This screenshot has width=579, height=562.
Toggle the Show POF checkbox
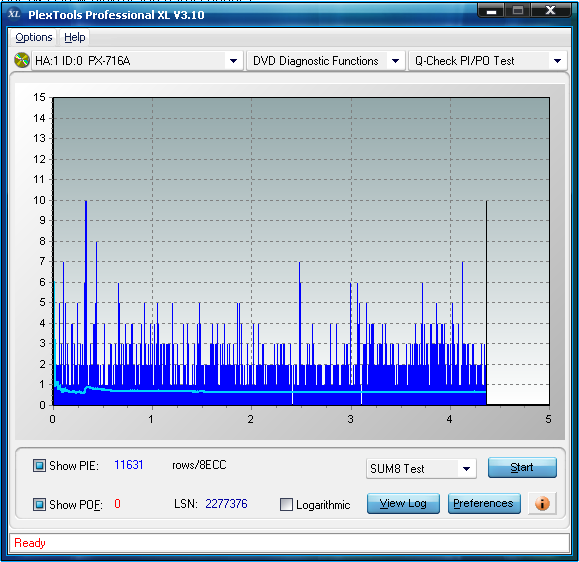click(39, 504)
